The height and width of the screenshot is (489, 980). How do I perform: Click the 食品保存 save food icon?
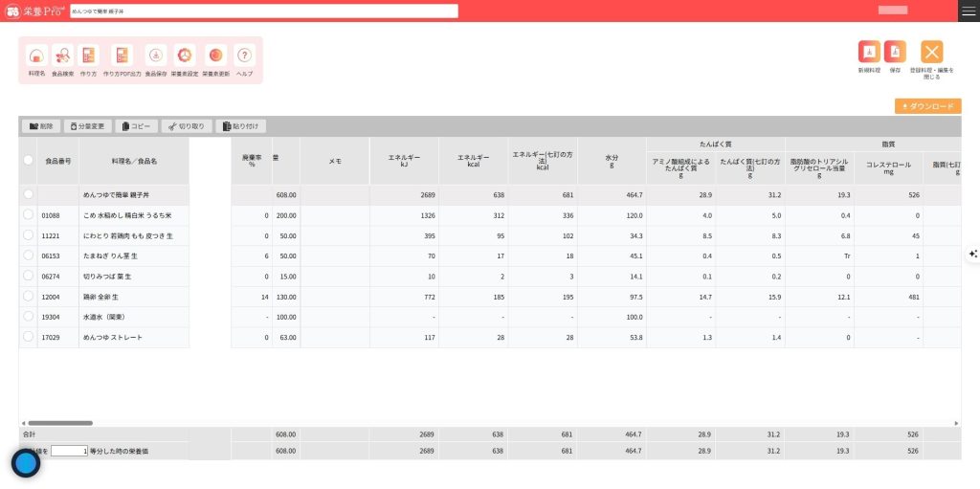(156, 56)
